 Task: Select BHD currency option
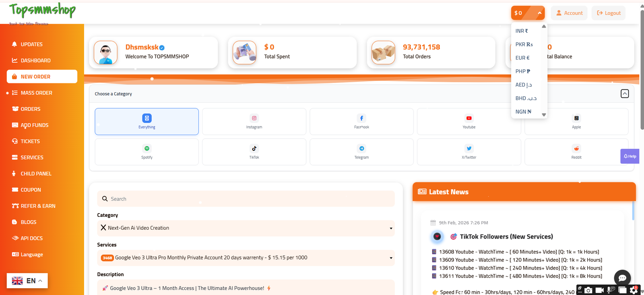coord(526,98)
